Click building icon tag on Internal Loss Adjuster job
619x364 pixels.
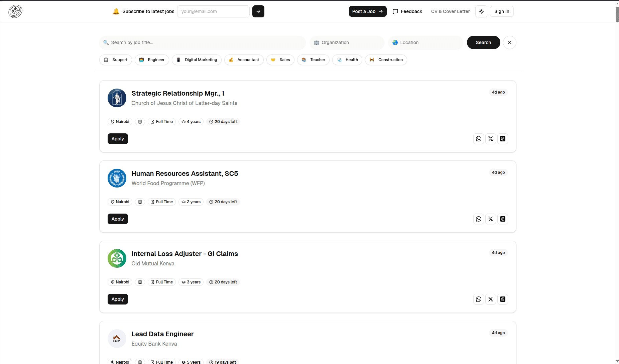140,282
